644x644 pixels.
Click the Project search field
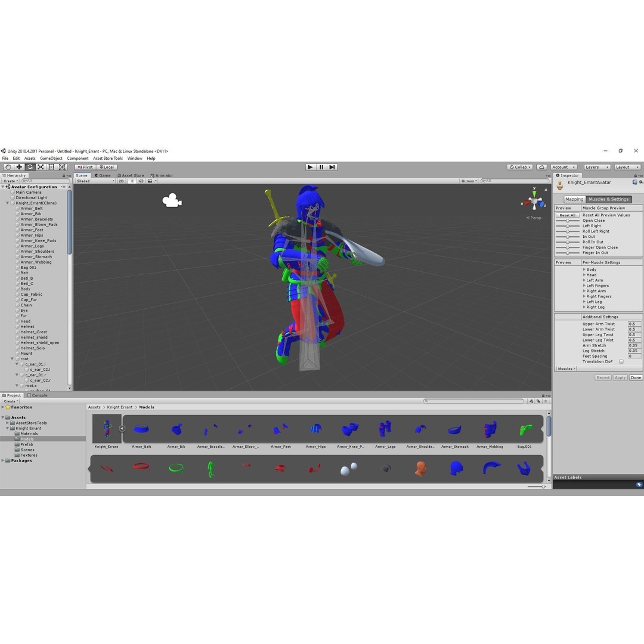point(474,401)
